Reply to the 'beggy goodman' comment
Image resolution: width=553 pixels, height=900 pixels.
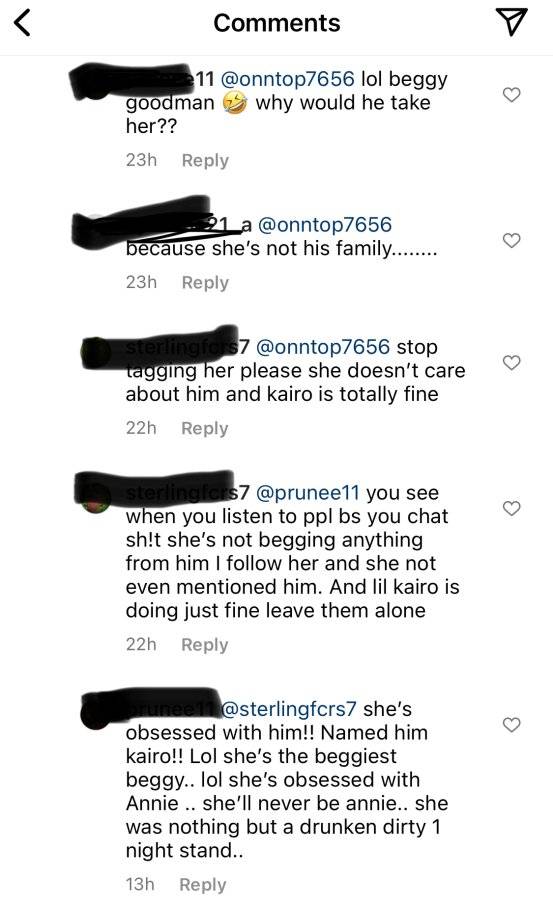205,160
